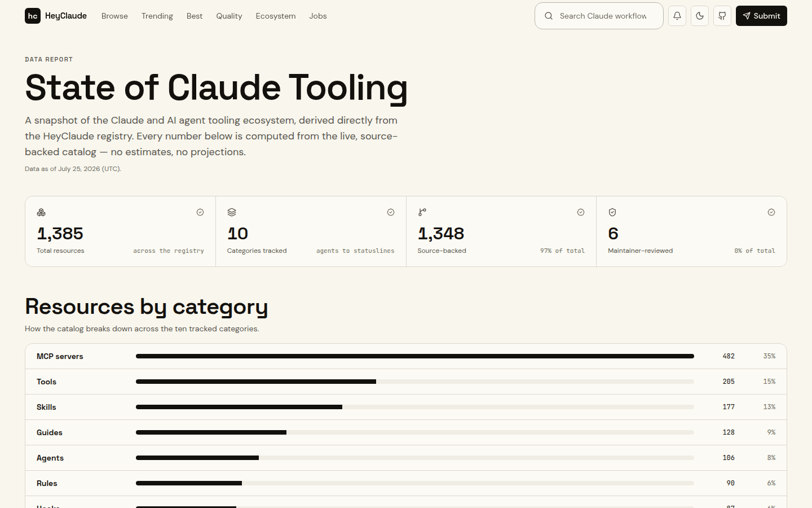Click the 'State of Claude Tooling' title
This screenshot has height=508, width=812.
(216, 87)
